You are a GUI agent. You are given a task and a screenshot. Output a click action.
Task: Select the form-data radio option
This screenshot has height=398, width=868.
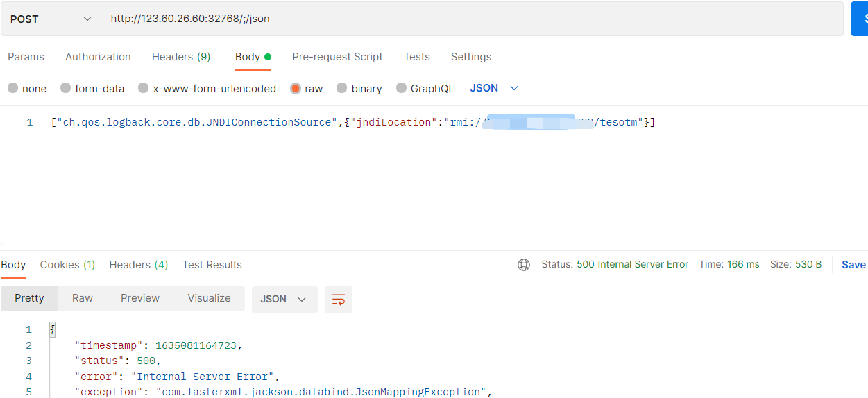66,88
